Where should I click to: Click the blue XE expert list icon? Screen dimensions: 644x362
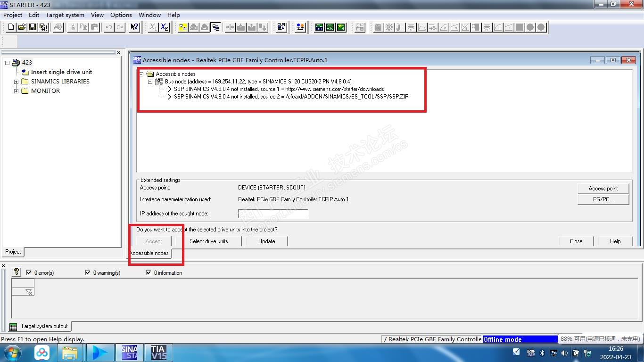(x=164, y=27)
